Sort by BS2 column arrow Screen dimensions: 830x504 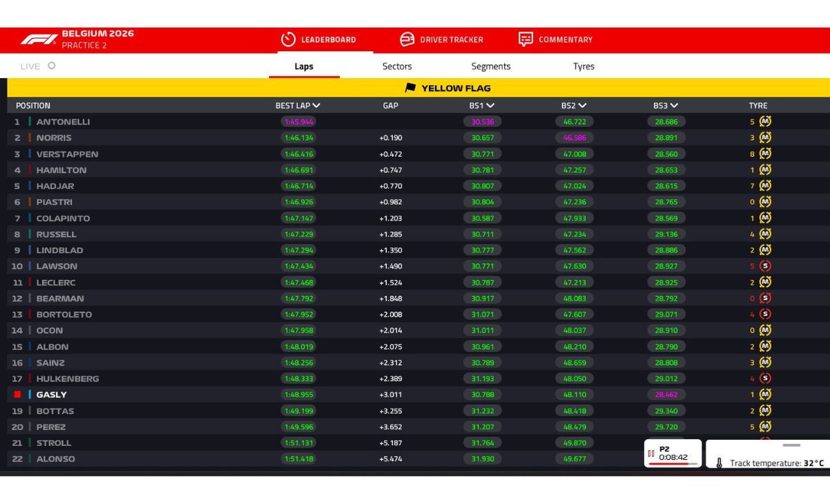click(582, 106)
